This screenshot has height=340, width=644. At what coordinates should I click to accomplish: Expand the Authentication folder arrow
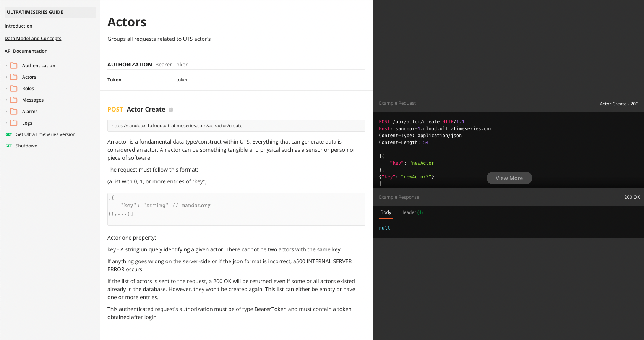pos(6,66)
